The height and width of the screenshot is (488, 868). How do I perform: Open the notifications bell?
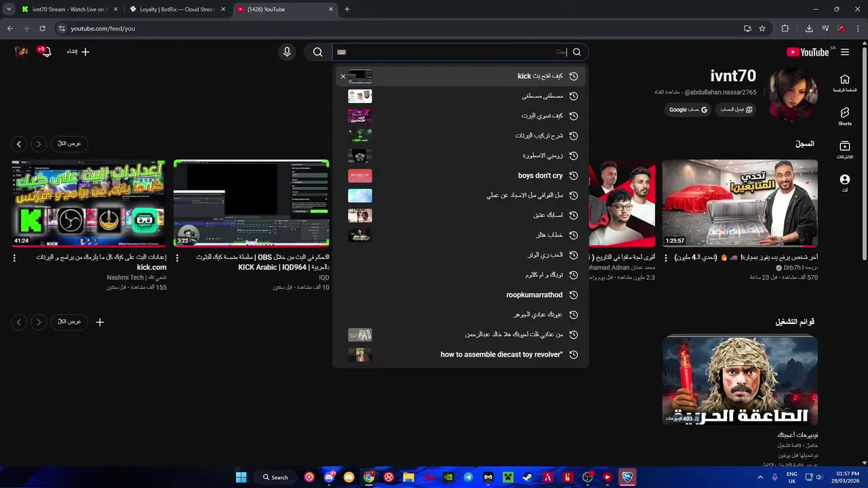pos(45,52)
